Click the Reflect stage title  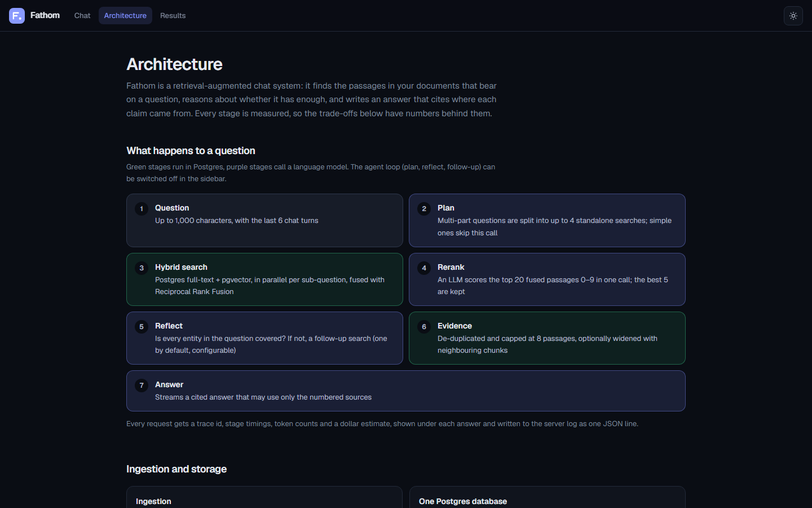coord(169,326)
